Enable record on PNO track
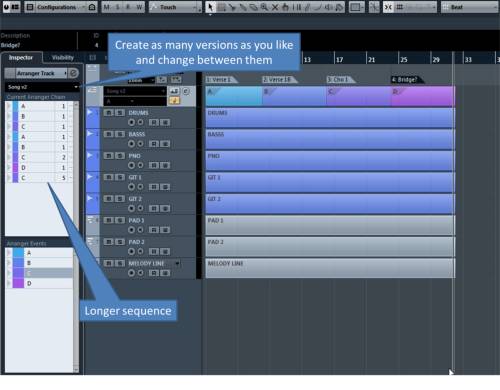This screenshot has width=500, height=390. [131, 165]
